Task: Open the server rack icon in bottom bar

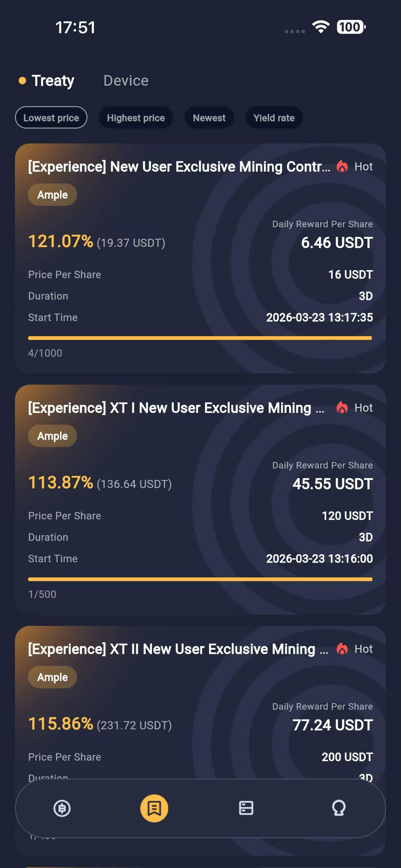Action: click(x=246, y=808)
